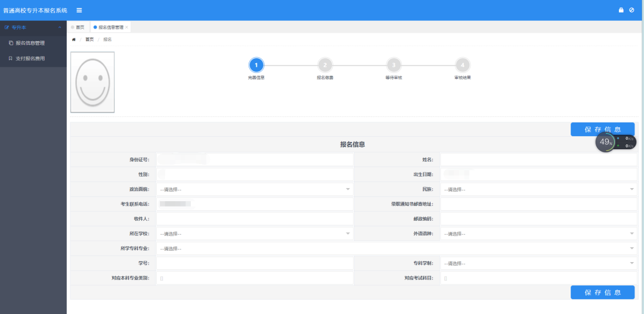
Task: Click the step 1 完善信息 circle
Action: [x=256, y=65]
